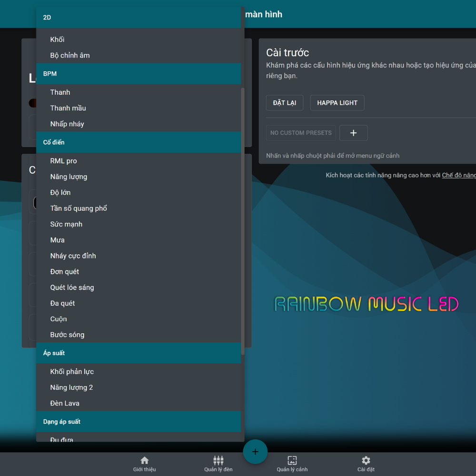Select the Khối effect from 2D list

point(58,40)
